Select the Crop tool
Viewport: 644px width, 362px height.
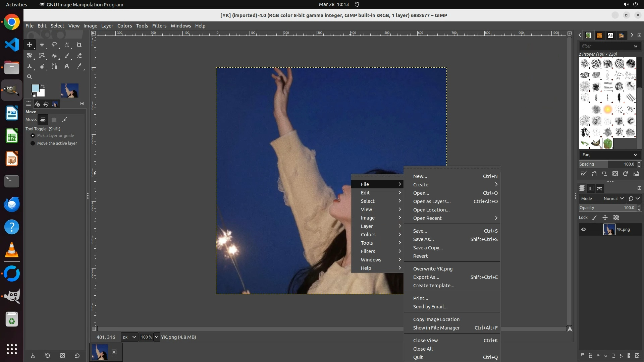79,45
